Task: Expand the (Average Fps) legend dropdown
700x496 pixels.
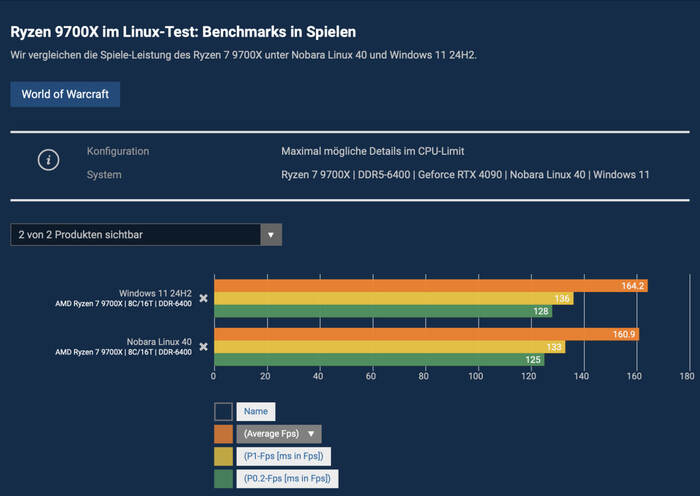Action: 278,434
